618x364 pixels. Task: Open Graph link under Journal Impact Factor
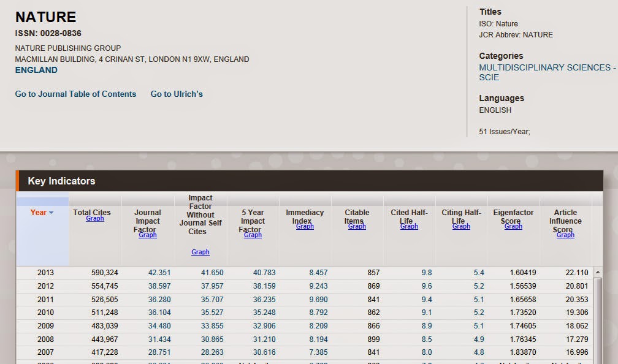click(x=148, y=235)
